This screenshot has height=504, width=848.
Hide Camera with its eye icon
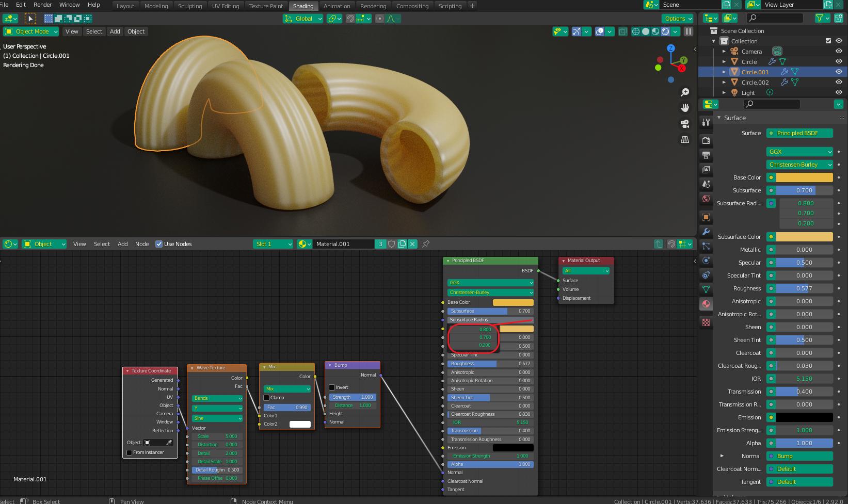pyautogui.click(x=839, y=52)
